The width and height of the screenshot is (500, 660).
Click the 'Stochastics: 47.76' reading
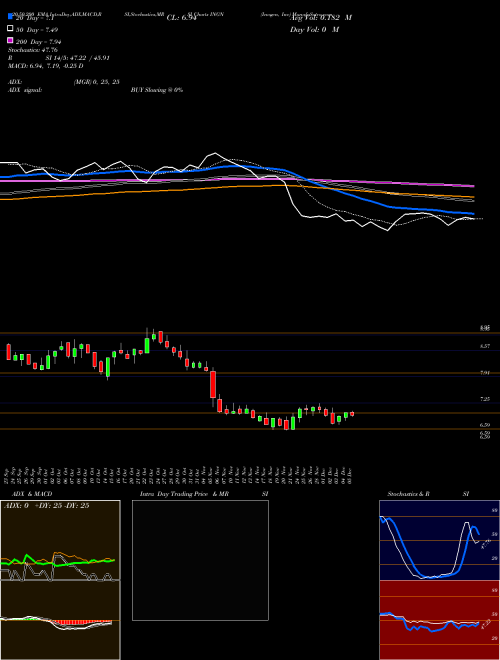click(x=33, y=50)
